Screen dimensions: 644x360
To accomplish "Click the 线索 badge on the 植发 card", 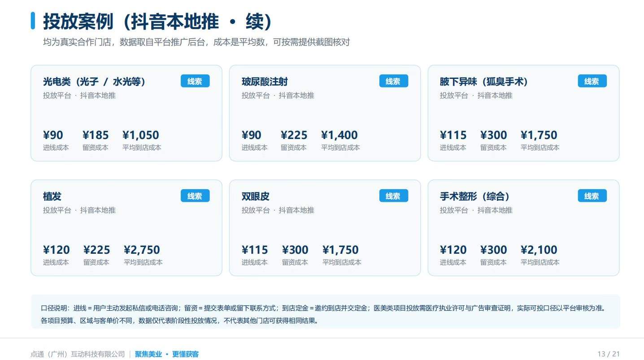I will tap(195, 196).
